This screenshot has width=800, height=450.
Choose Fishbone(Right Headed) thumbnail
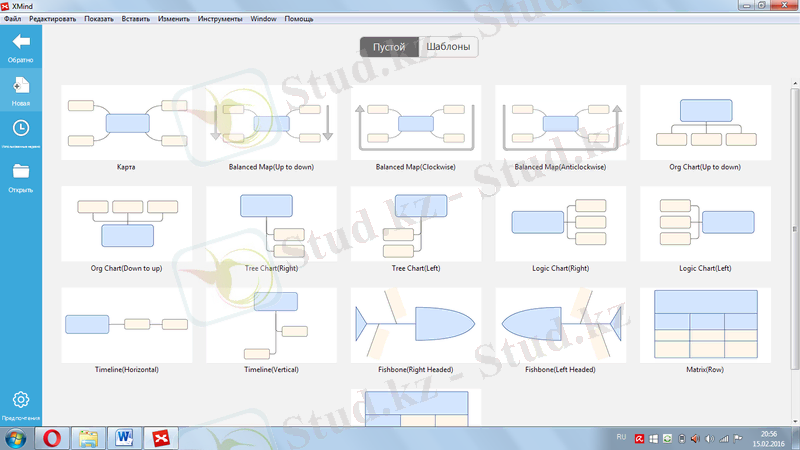416,325
